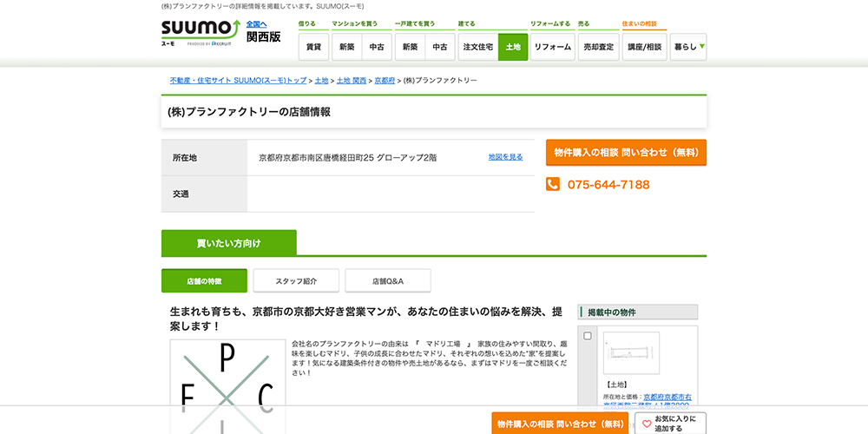This screenshot has height=434, width=868.
Task: Tick the checkbox beside the land listing
Action: 588,335
